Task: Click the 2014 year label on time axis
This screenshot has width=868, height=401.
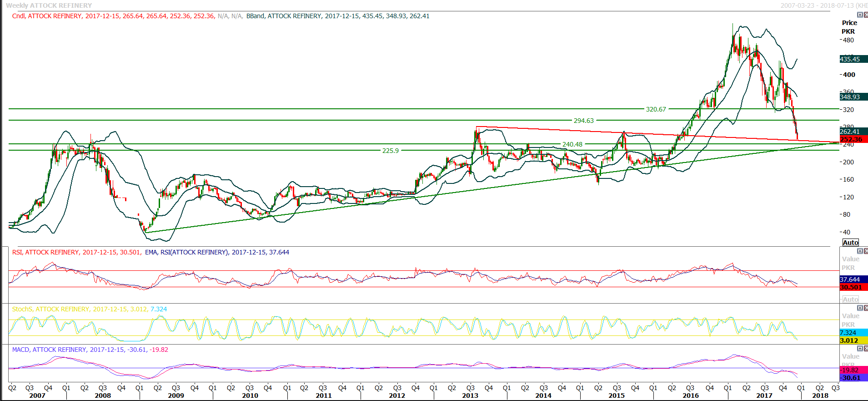Action: pyautogui.click(x=543, y=396)
